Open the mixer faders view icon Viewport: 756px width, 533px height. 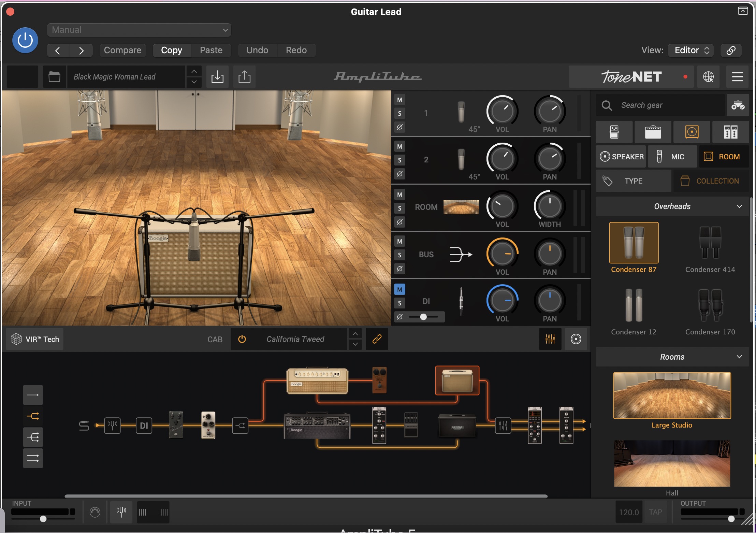[550, 339]
